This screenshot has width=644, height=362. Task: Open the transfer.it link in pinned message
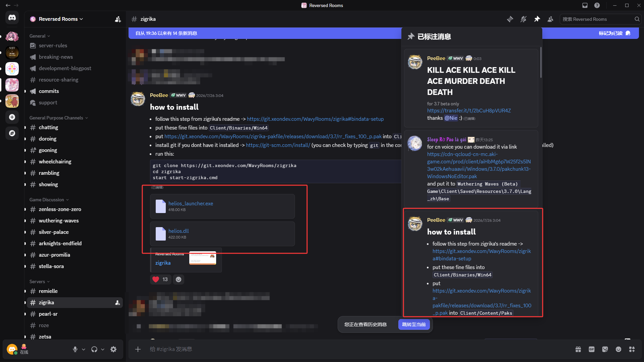coord(469,111)
